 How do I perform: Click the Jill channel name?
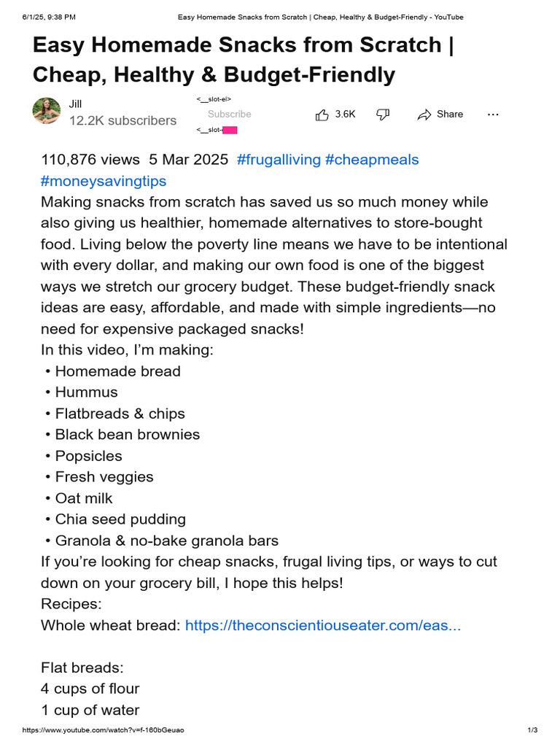coord(75,104)
